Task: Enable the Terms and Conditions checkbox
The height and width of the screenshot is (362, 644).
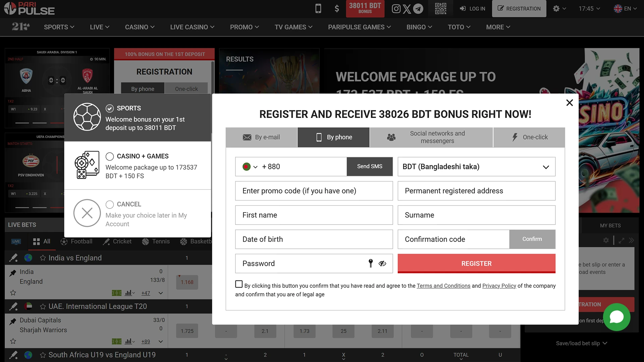Action: (x=238, y=284)
